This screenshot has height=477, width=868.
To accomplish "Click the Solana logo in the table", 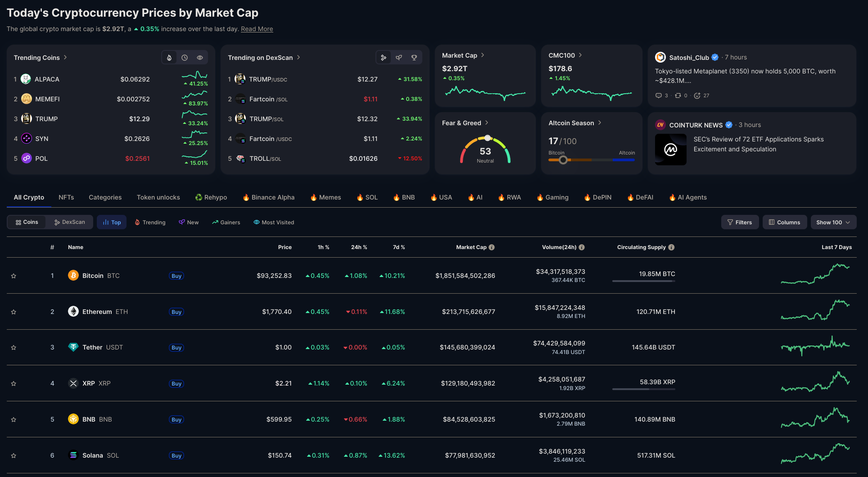I will (x=73, y=455).
